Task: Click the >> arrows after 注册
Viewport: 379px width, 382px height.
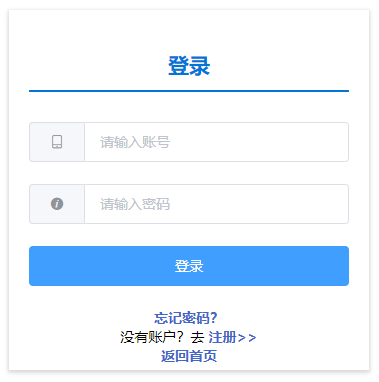Action: point(247,338)
